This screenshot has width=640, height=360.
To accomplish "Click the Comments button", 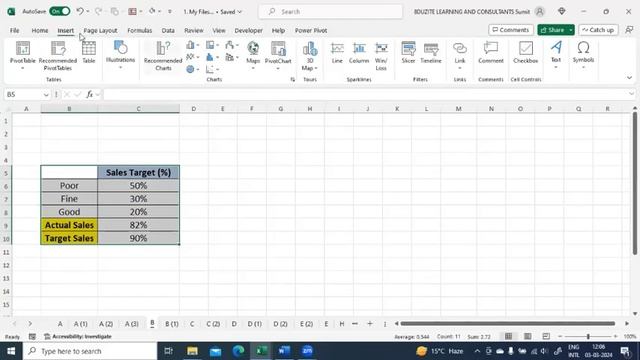I will click(x=511, y=30).
